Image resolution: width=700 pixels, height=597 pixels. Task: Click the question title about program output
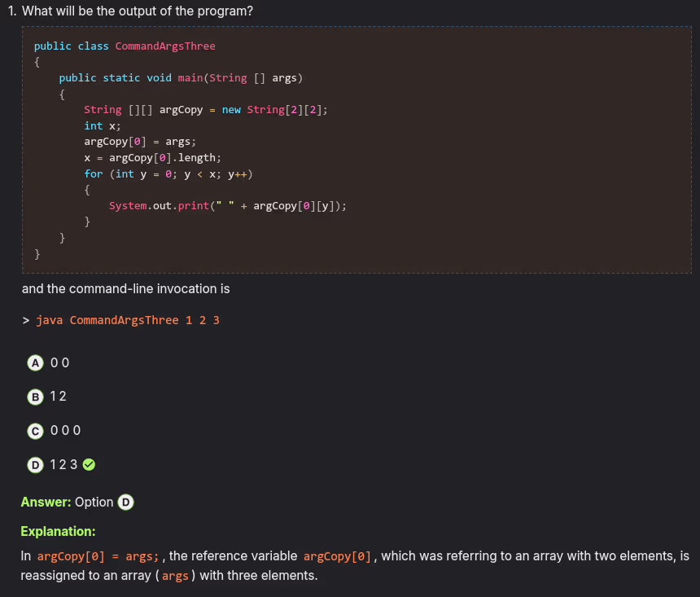[x=137, y=11]
